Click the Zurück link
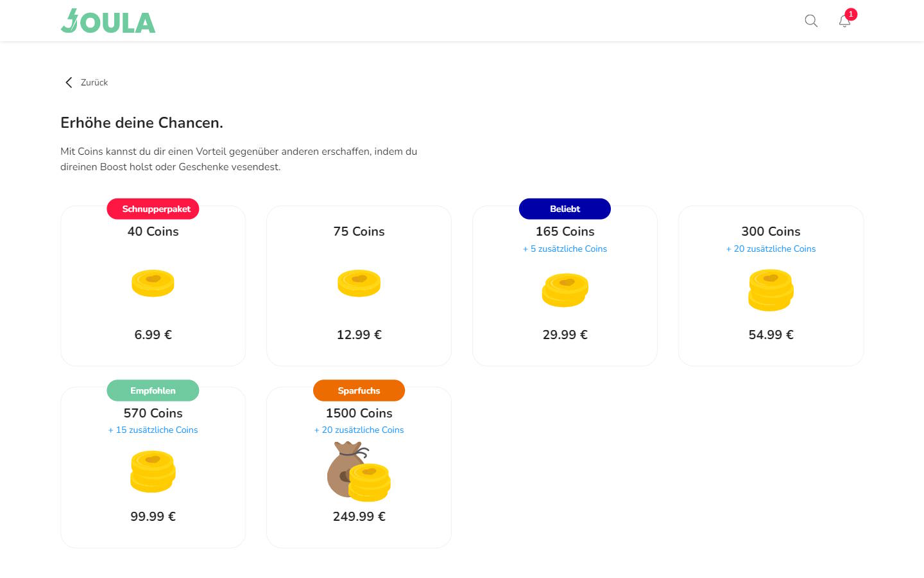Image resolution: width=924 pixels, height=578 pixels. coord(94,82)
